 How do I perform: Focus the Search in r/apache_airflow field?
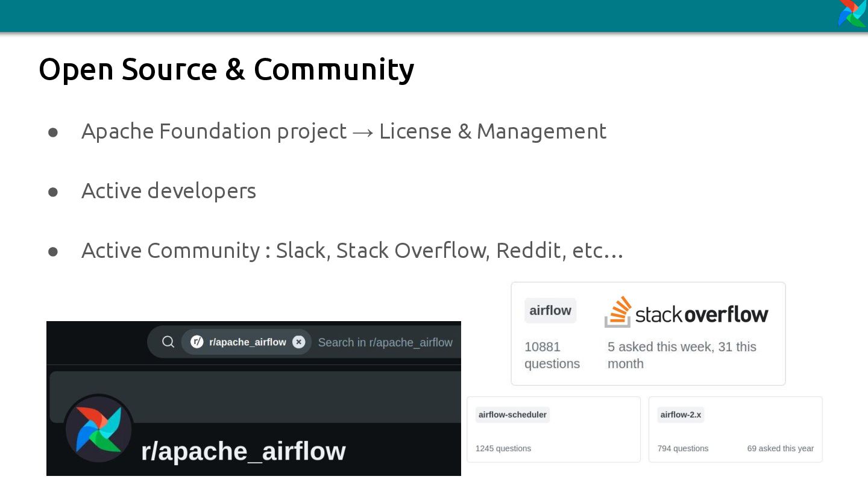(x=385, y=342)
